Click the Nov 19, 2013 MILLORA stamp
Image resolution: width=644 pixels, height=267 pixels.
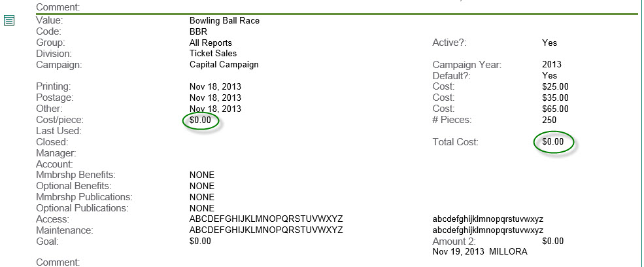pyautogui.click(x=480, y=252)
